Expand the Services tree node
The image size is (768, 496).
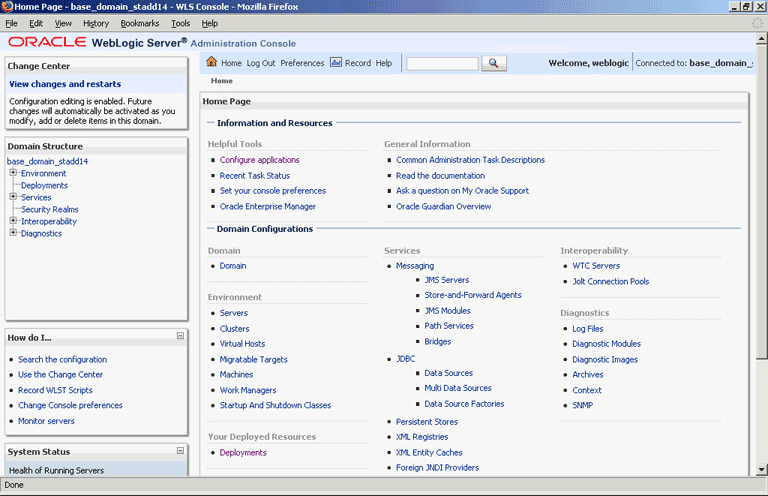click(13, 197)
